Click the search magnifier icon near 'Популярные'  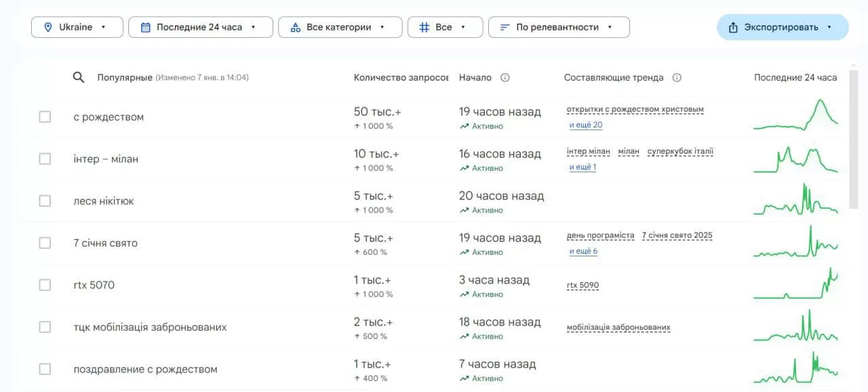click(x=79, y=77)
